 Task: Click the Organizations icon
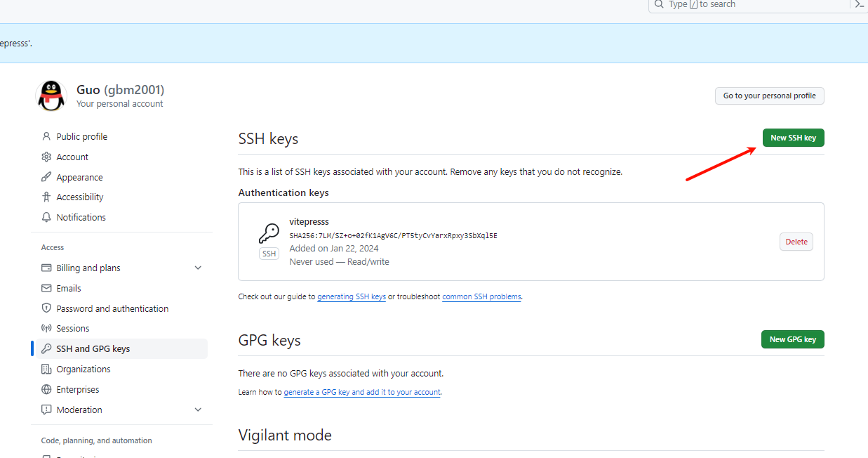[x=46, y=369]
